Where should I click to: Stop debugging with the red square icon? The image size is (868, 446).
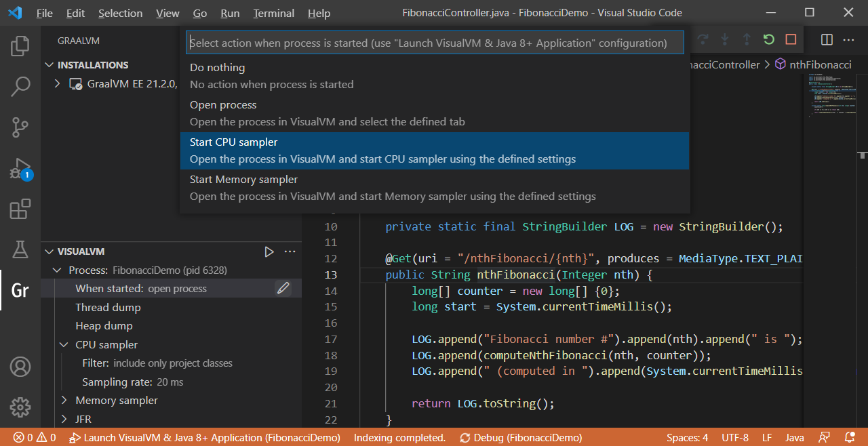[791, 39]
